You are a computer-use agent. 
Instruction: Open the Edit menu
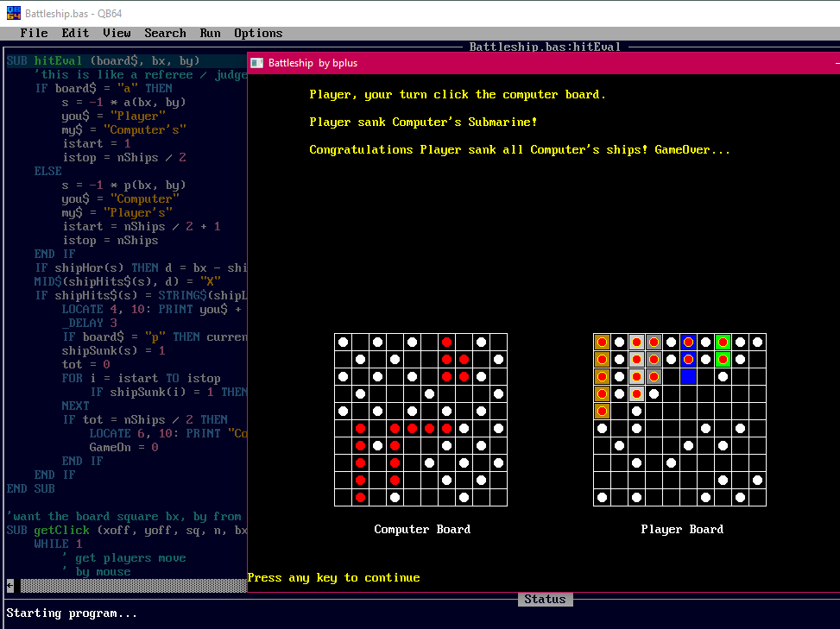click(x=75, y=33)
